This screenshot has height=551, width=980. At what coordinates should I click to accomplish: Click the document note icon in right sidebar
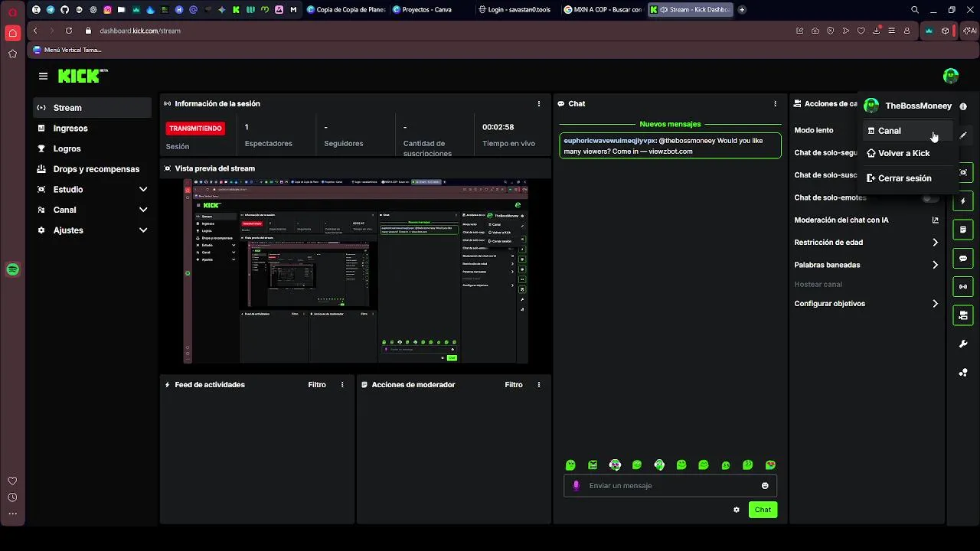963,230
